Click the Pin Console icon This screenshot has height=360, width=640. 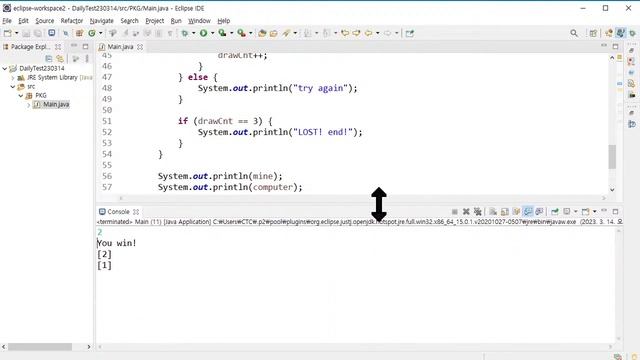click(x=555, y=211)
